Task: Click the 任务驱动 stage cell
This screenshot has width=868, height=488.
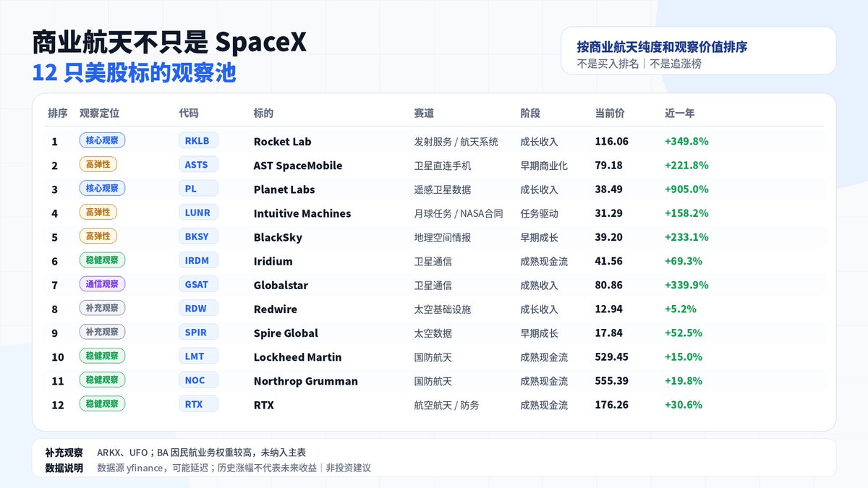Action: 539,213
